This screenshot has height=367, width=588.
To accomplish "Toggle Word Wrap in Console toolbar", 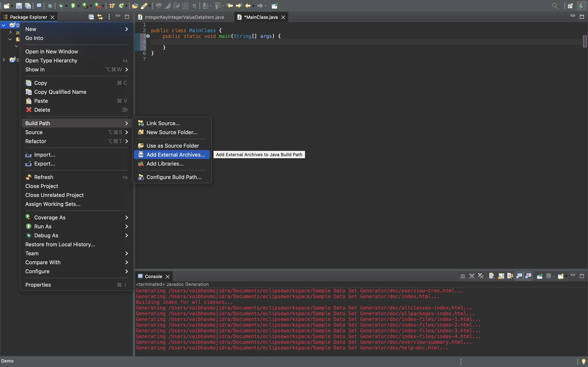I will tap(510, 276).
